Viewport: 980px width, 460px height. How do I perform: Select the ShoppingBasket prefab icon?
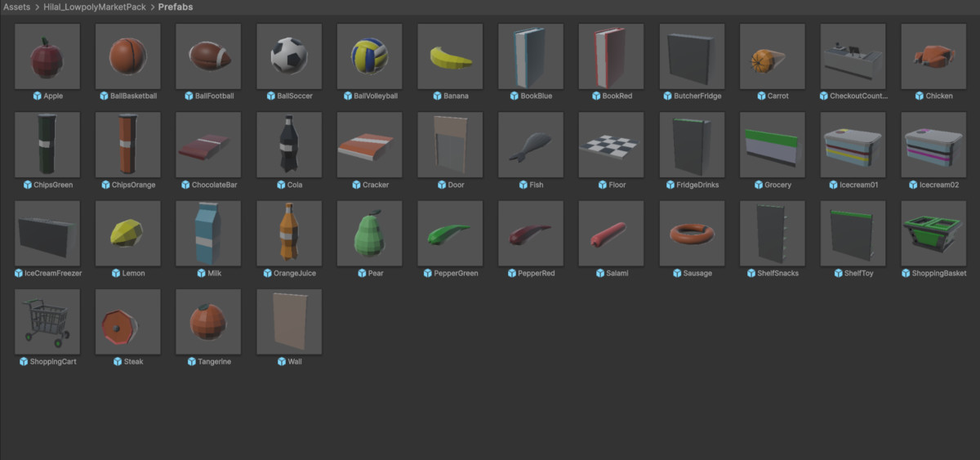click(934, 234)
